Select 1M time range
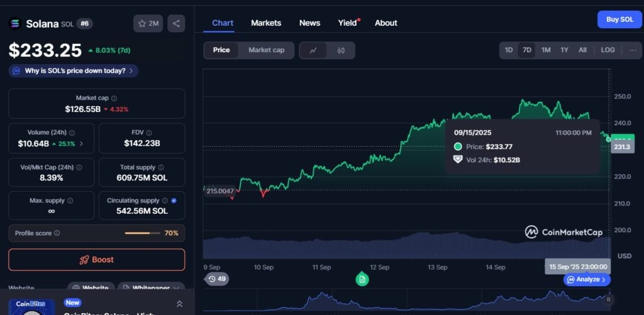The width and height of the screenshot is (644, 315). 546,50
